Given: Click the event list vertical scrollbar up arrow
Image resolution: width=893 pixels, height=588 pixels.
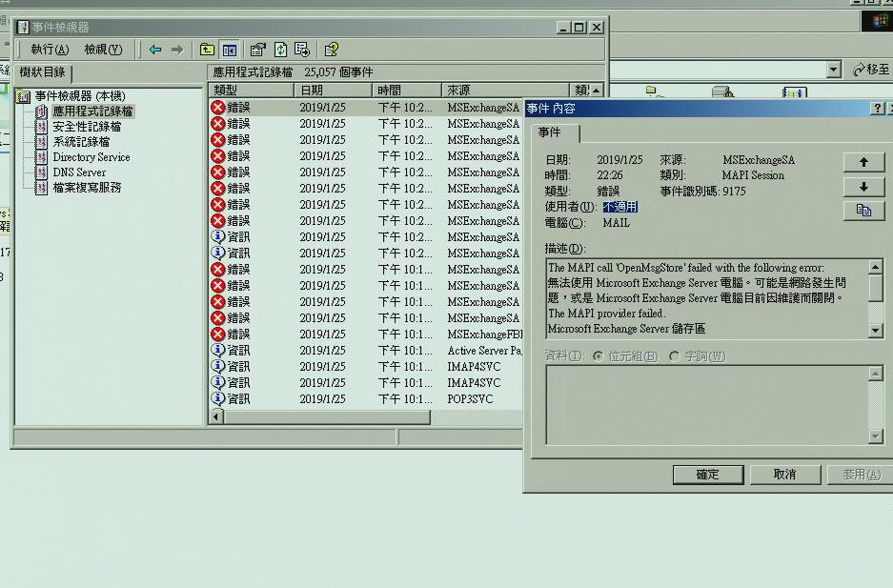Looking at the screenshot, I should click(x=596, y=90).
